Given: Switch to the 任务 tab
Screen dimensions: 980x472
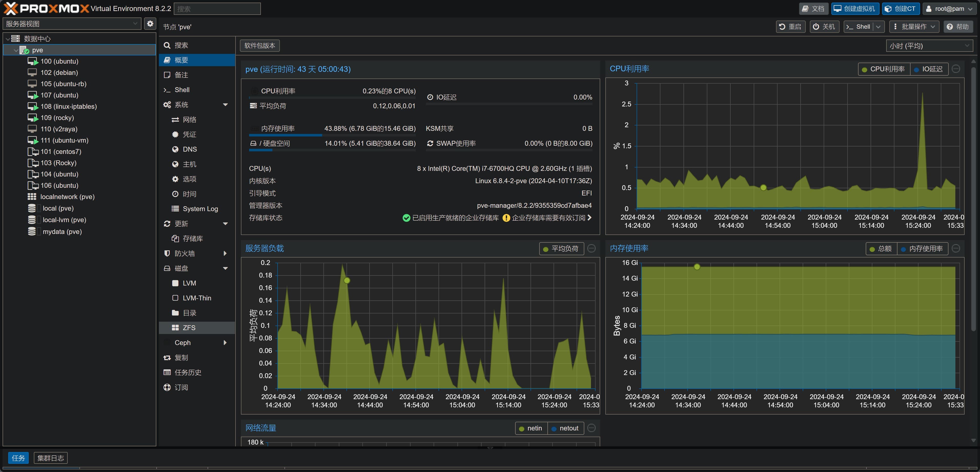Looking at the screenshot, I should click(x=18, y=458).
